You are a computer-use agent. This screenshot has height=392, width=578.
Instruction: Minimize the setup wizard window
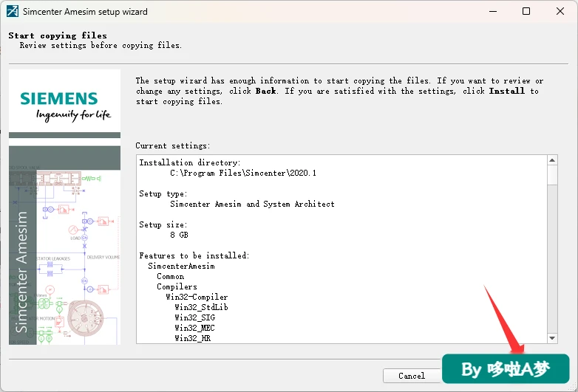(x=493, y=11)
